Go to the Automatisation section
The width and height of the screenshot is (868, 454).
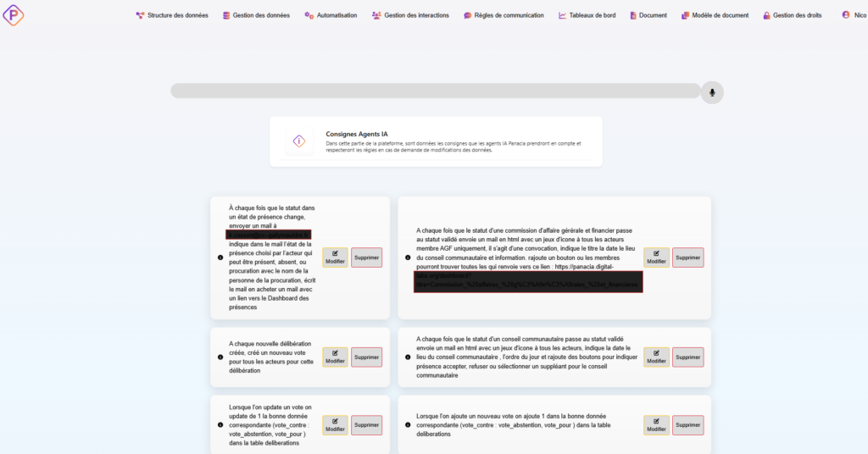click(331, 15)
